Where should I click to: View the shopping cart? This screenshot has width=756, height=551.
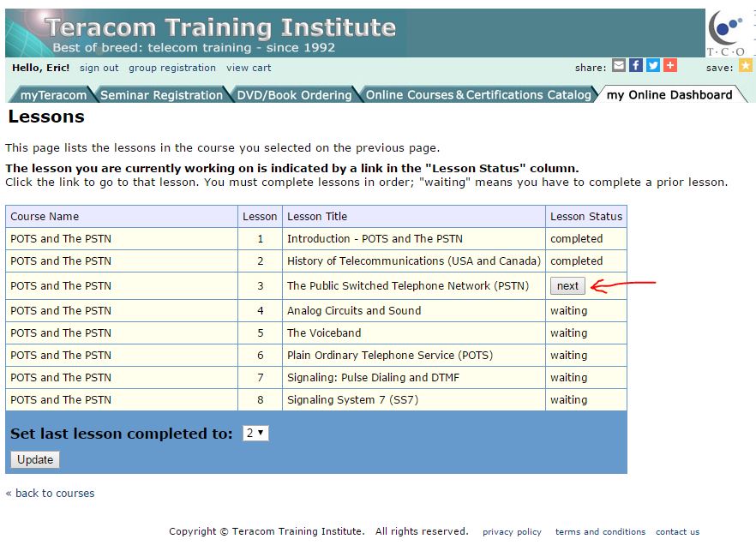point(249,68)
